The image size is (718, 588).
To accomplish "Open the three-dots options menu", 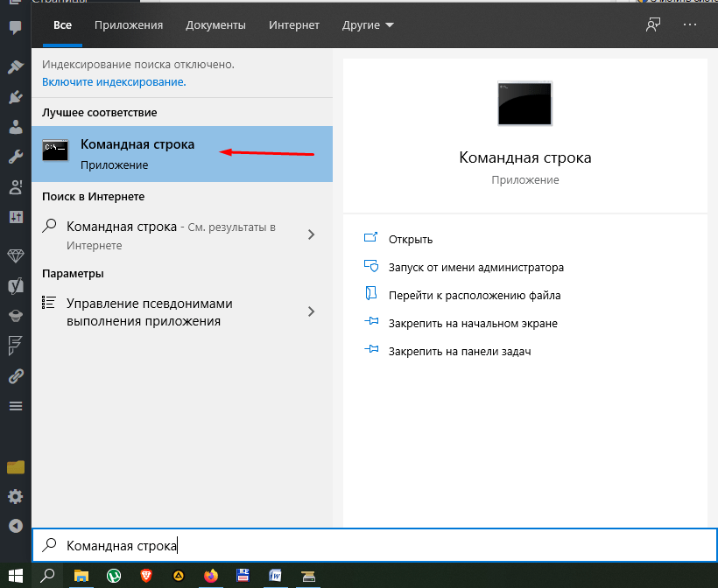I will point(692,25).
